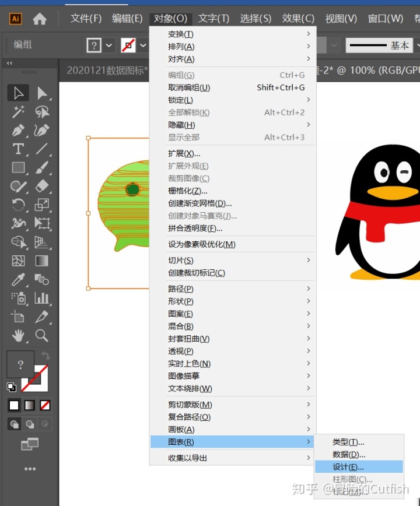Image resolution: width=420 pixels, height=506 pixels.
Task: Open the 编辑(E) menu
Action: click(127, 19)
